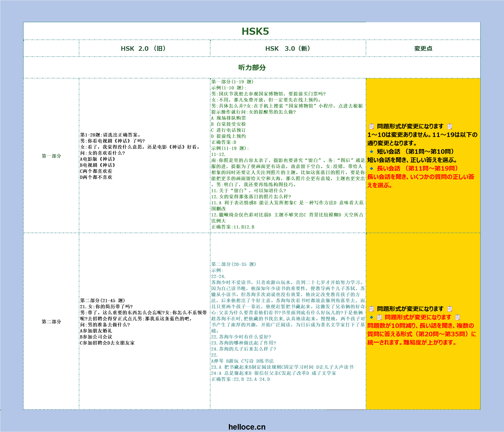The image size is (504, 432).
Task: Click answer option D 提前线上预约
Action: pyautogui.click(x=228, y=136)
